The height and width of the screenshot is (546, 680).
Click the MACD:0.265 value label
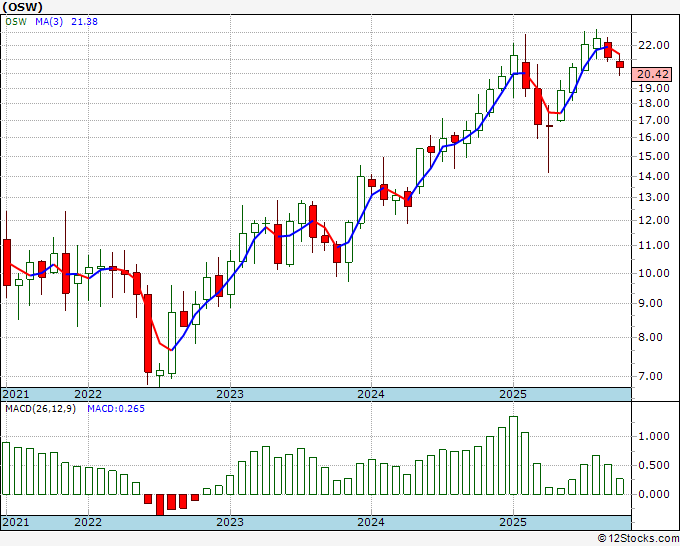[116, 409]
